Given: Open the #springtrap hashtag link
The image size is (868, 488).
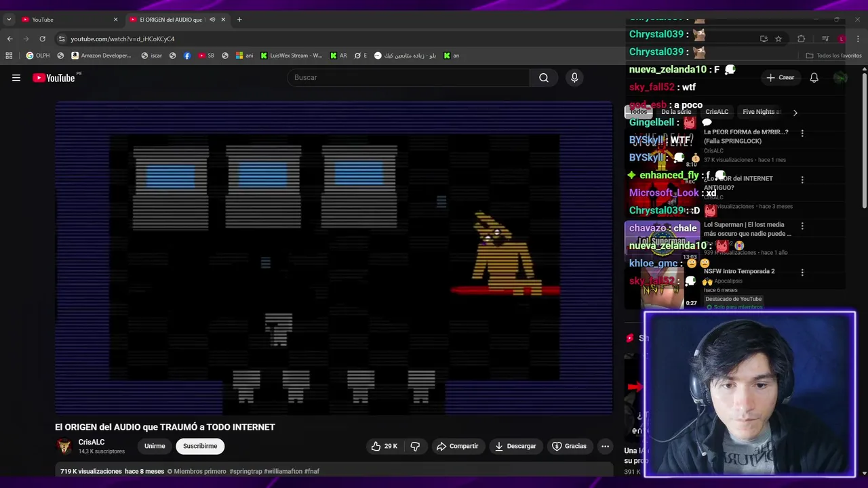Looking at the screenshot, I should [x=245, y=471].
